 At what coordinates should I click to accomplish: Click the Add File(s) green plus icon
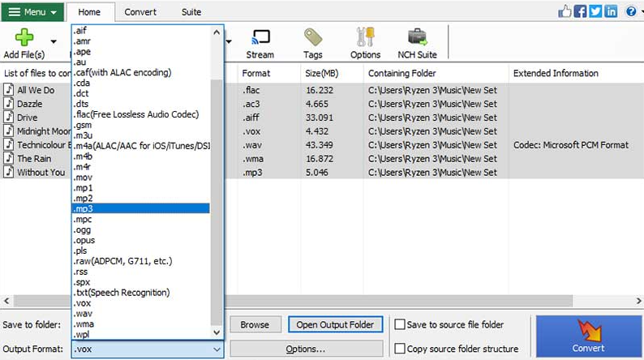(24, 38)
